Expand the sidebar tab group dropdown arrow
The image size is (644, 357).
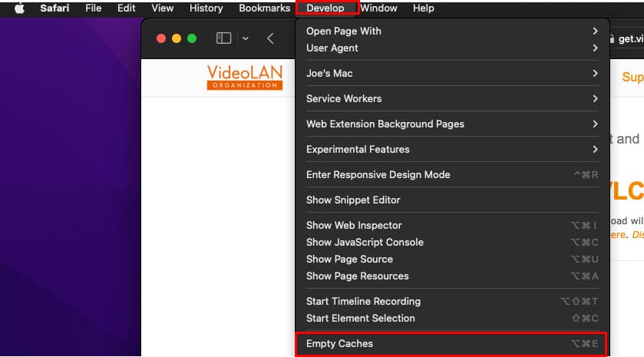click(245, 38)
